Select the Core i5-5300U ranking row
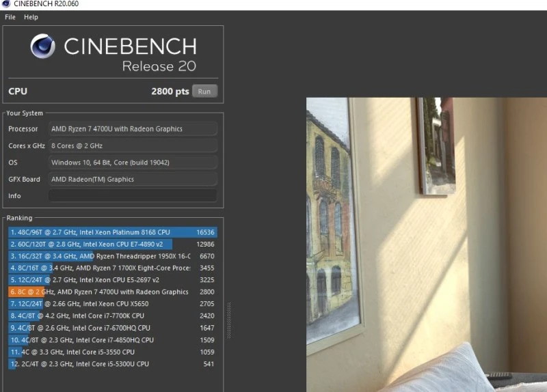 [113, 364]
